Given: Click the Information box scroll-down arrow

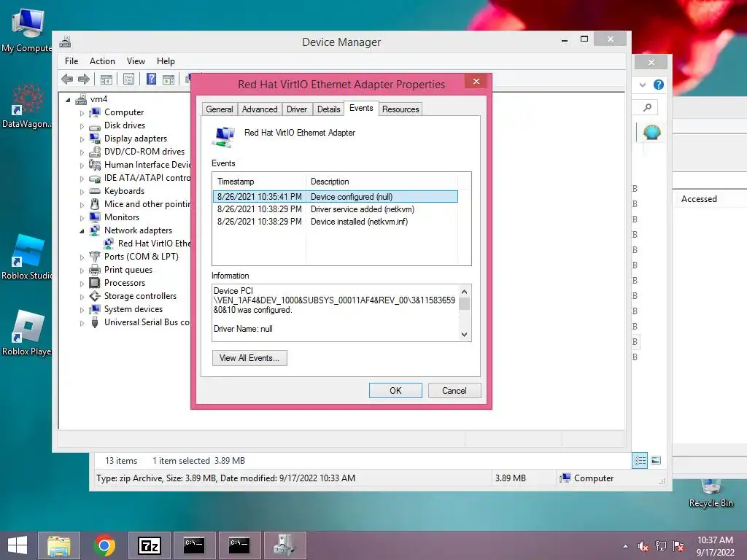Looking at the screenshot, I should coord(465,335).
